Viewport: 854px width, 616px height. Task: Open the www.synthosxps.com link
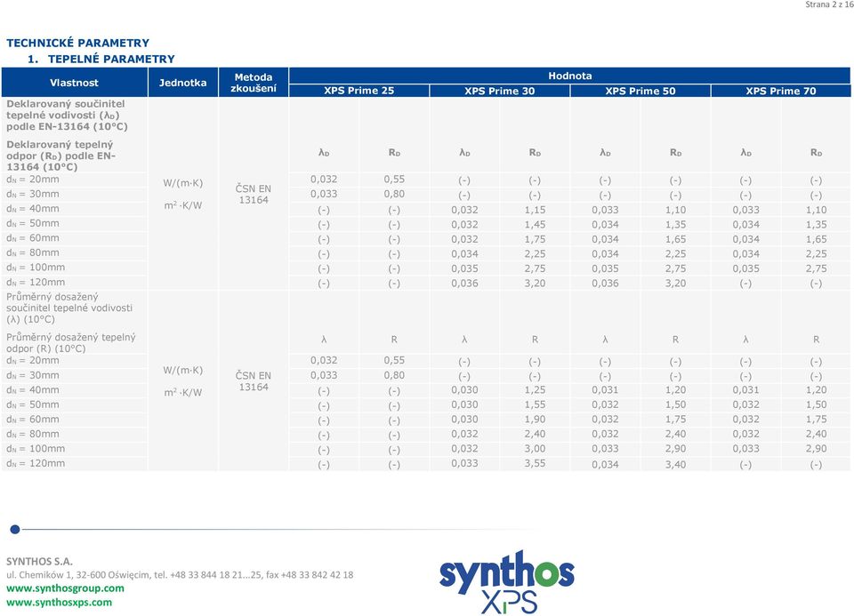coord(59,603)
